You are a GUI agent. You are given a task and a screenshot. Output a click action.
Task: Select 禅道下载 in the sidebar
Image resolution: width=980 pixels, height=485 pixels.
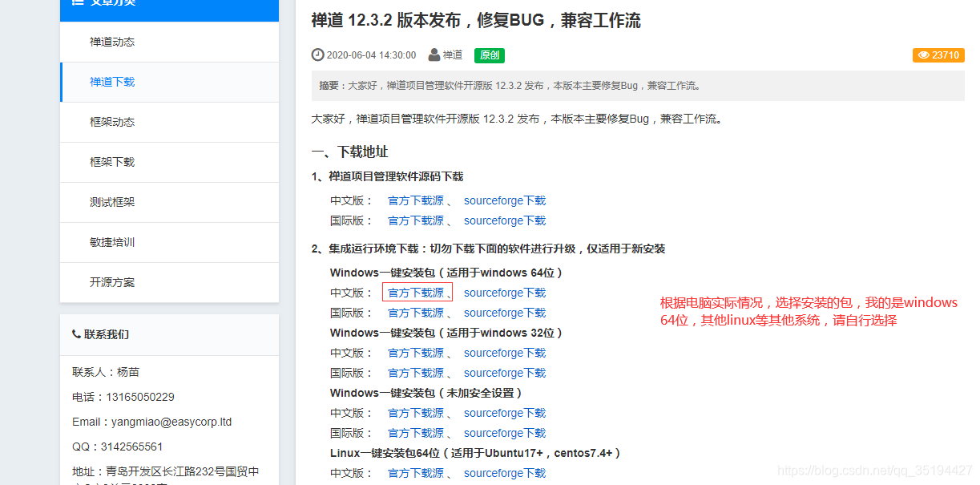(x=169, y=82)
